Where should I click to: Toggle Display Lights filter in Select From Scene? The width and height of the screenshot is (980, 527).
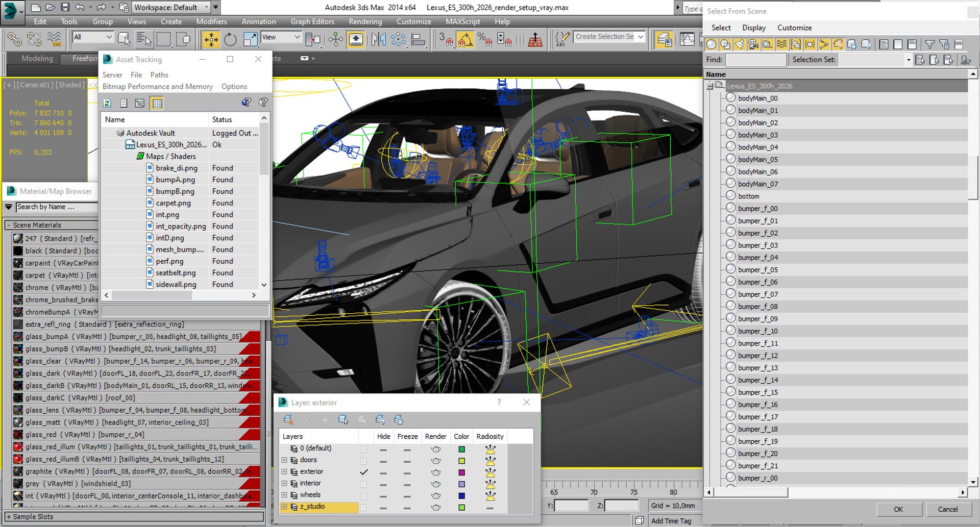pos(739,44)
